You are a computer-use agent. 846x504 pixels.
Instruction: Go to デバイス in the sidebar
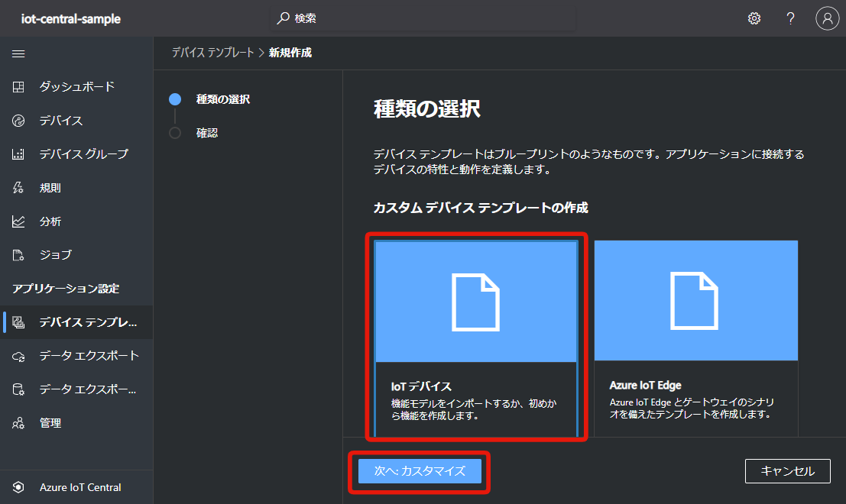click(x=76, y=121)
